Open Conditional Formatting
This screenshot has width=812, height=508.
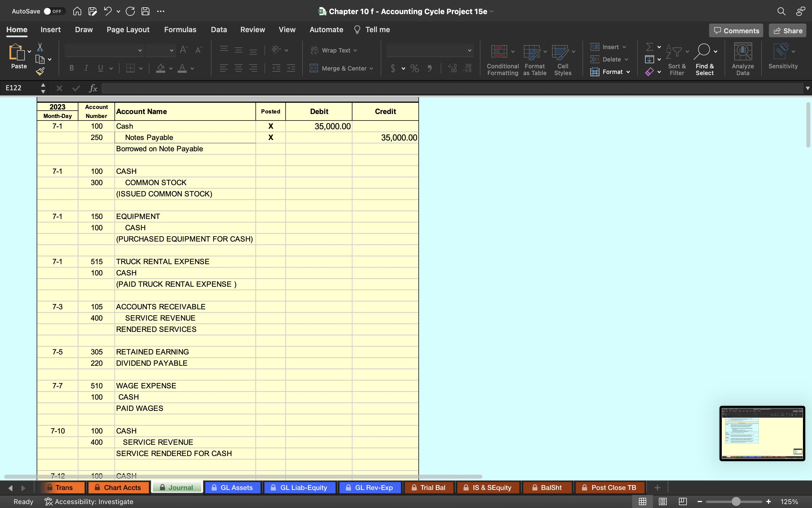(x=503, y=60)
